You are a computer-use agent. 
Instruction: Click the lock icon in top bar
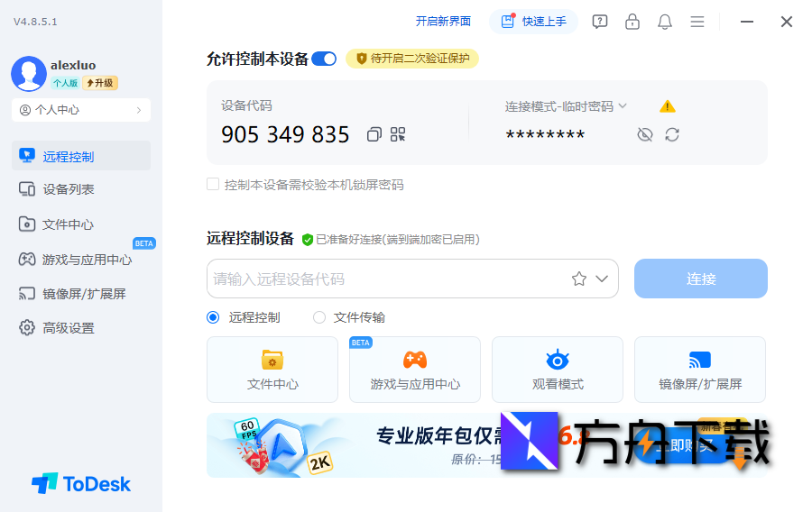[x=632, y=22]
